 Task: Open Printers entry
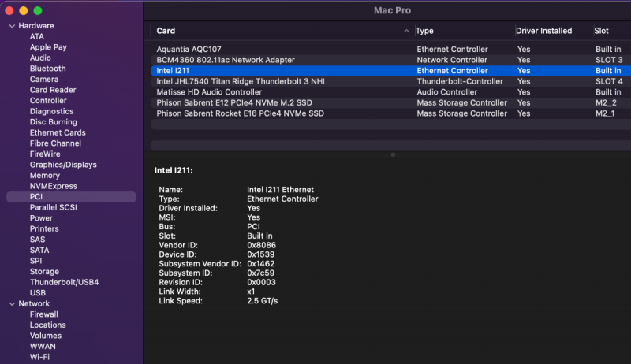[44, 228]
